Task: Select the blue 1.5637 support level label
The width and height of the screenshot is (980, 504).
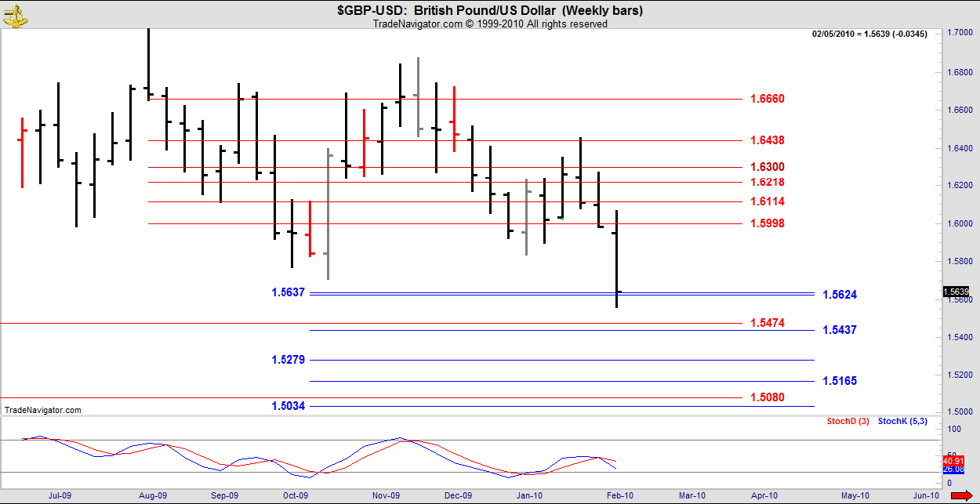Action: [288, 292]
